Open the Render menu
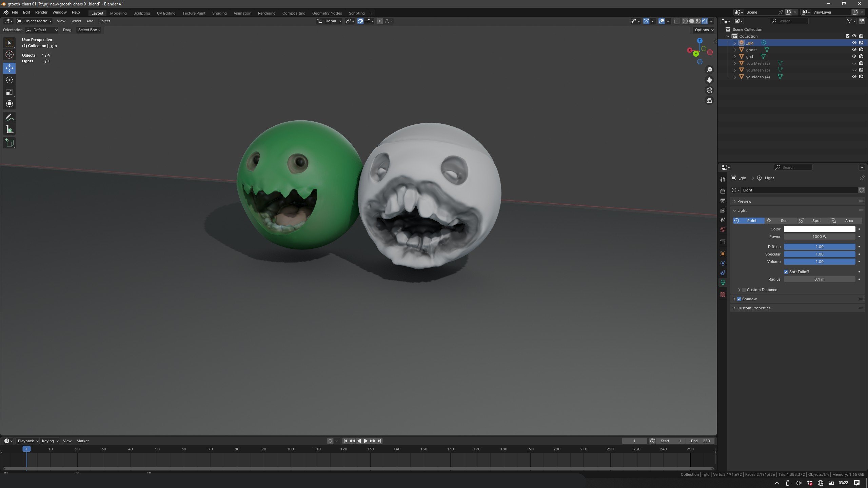Viewport: 868px width, 488px height. (41, 12)
